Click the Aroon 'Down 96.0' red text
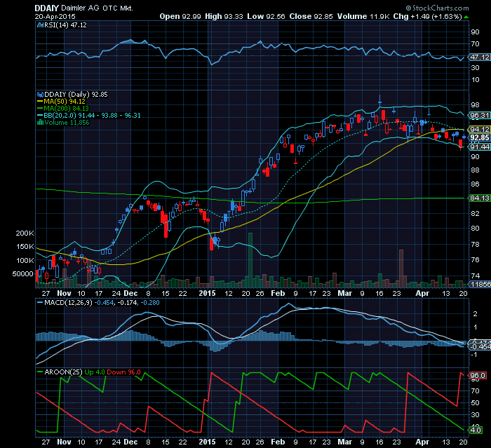 (123, 372)
